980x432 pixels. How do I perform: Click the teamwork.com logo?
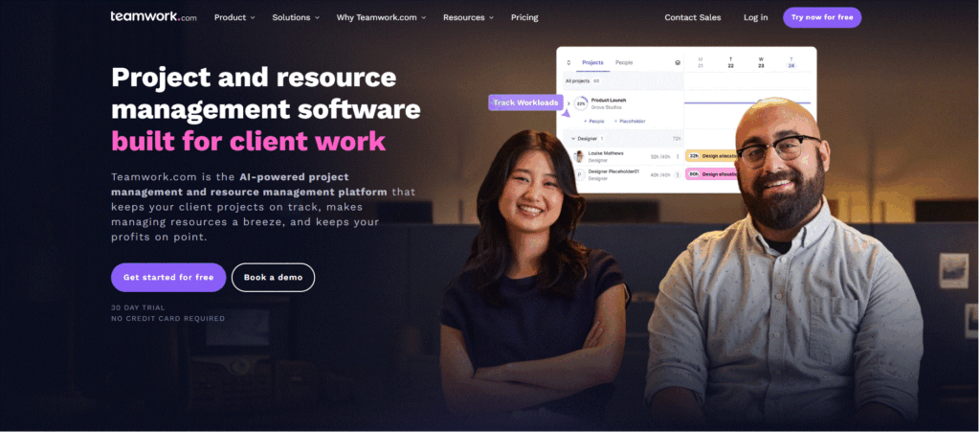154,17
